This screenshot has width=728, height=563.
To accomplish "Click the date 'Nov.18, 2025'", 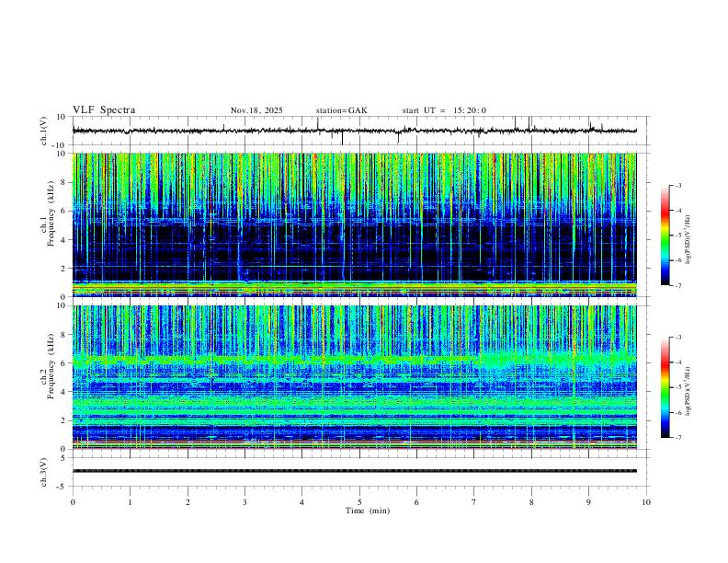I will pos(256,110).
